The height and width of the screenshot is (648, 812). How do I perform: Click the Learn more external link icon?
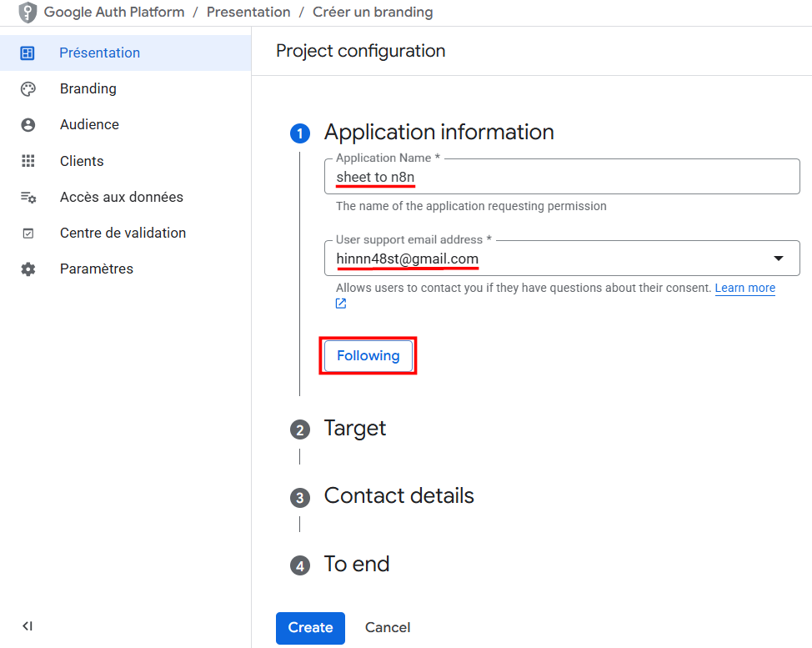point(340,304)
